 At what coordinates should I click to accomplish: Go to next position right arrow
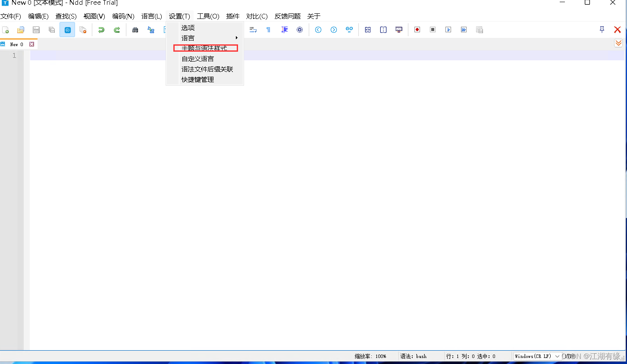334,30
